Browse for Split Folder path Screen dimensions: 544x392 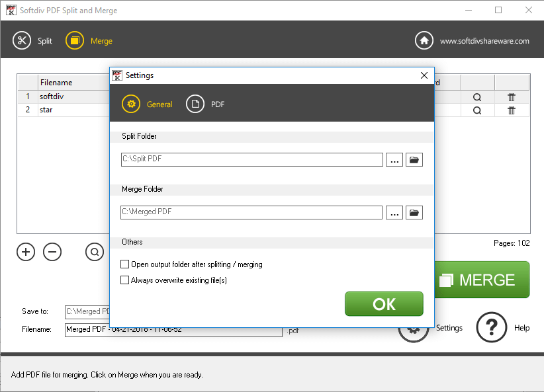click(x=394, y=160)
